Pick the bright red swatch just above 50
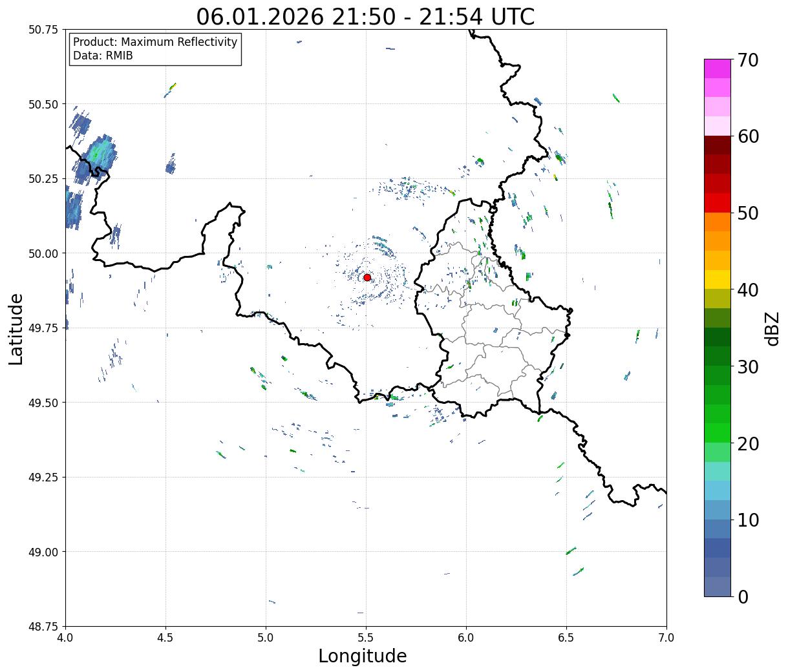 (x=718, y=202)
